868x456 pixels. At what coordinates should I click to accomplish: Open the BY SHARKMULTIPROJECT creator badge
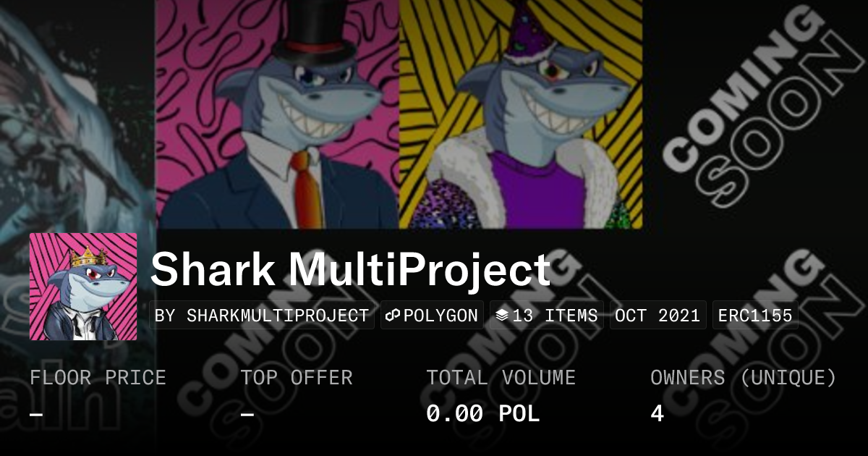click(262, 316)
